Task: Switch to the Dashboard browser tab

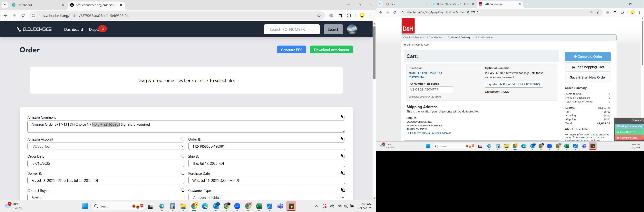Action: (38, 5)
